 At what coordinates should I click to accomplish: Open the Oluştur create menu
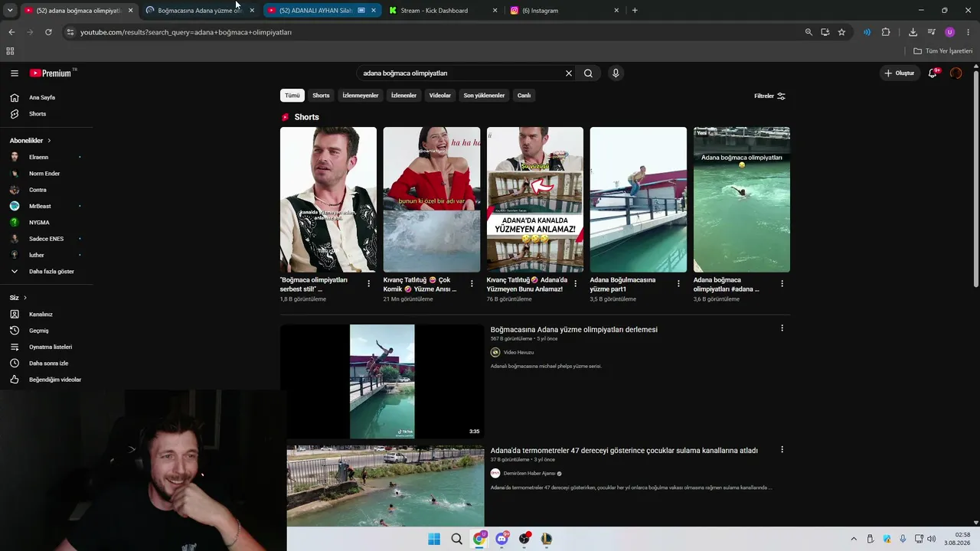tap(900, 73)
